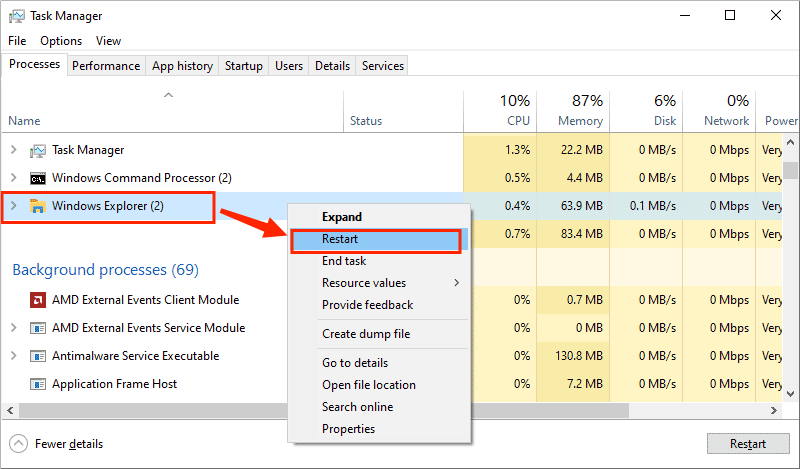Click the sort arrow above Name column
Screen dimensions: 800x469
(168, 95)
